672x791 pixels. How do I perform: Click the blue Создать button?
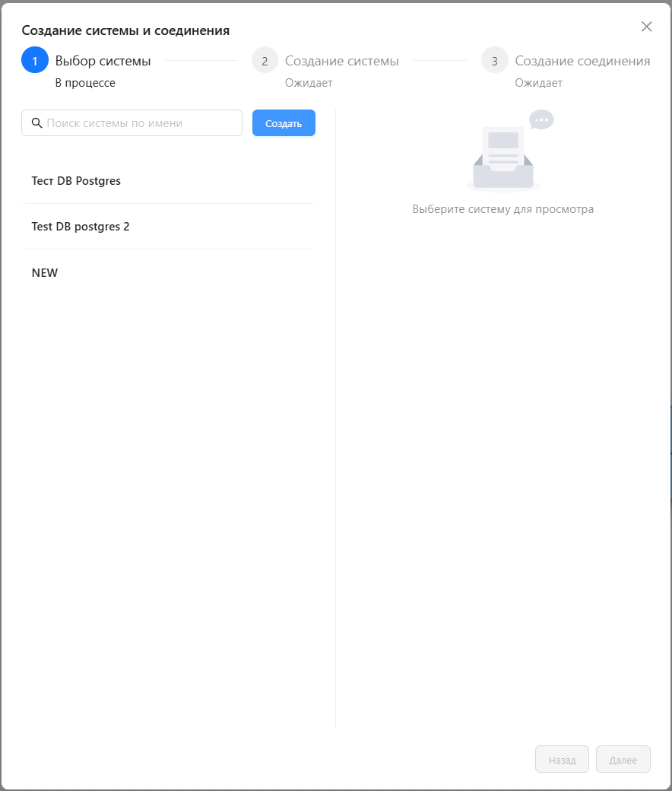(284, 123)
